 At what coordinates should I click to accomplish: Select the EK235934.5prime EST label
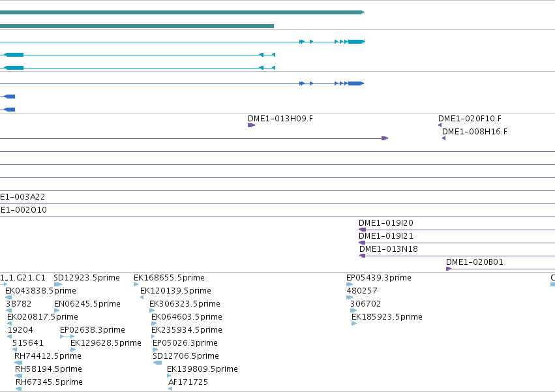(x=187, y=330)
